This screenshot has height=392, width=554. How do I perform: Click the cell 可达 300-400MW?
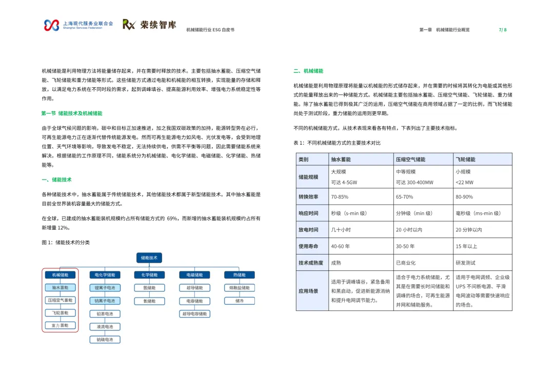(414, 183)
